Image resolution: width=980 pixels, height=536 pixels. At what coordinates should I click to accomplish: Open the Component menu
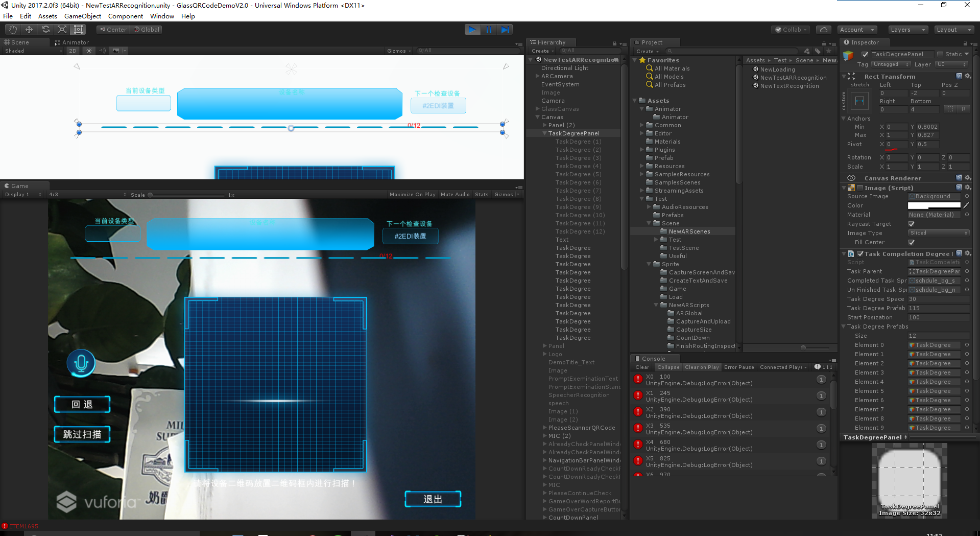click(x=126, y=16)
